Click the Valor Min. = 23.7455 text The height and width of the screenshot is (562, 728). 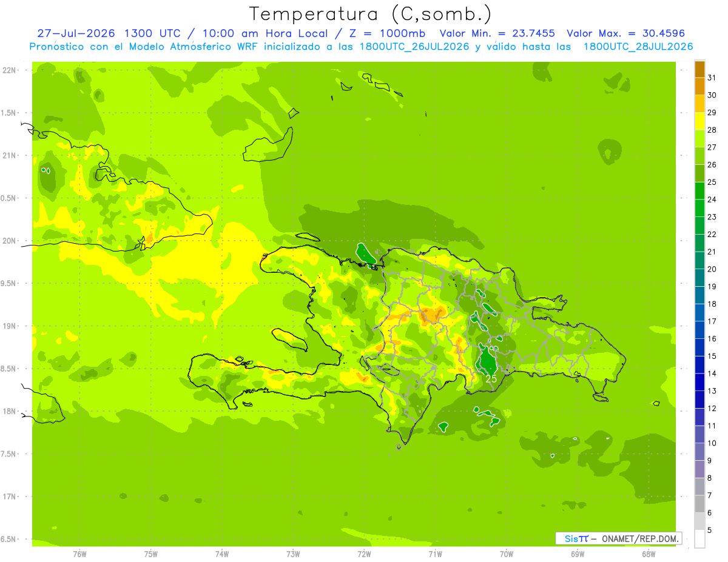point(497,33)
